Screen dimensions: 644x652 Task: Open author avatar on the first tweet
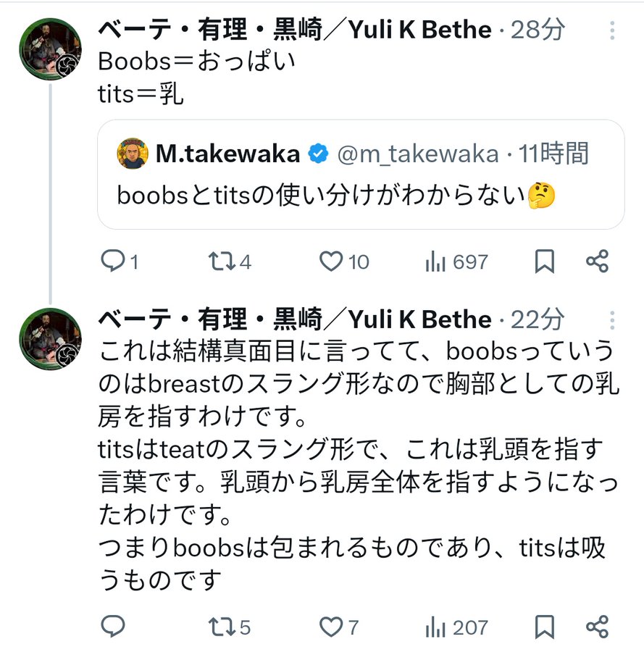pyautogui.click(x=50, y=50)
